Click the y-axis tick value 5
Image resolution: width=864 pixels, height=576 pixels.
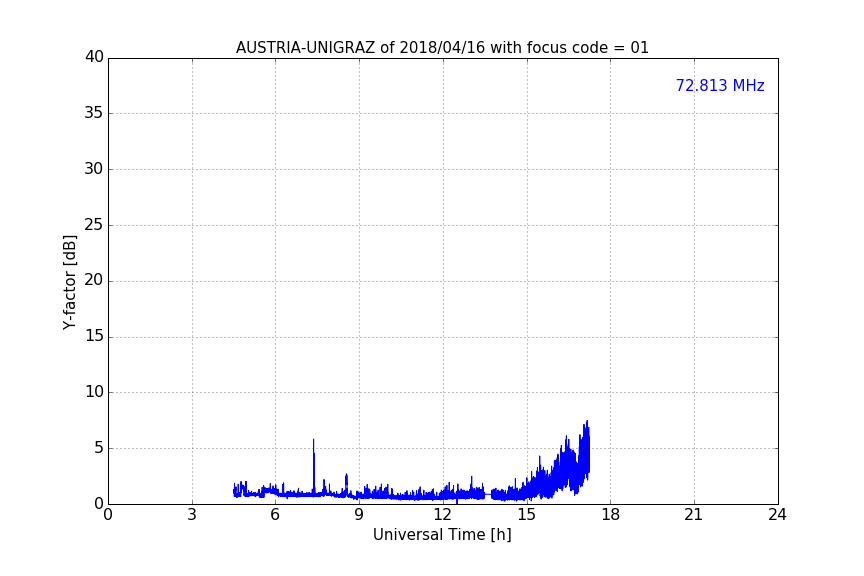pos(99,448)
